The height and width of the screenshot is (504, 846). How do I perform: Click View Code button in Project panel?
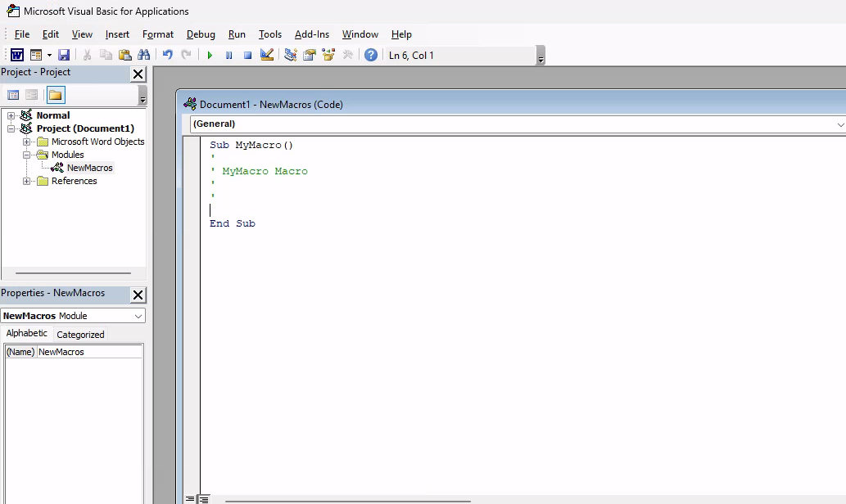(x=13, y=95)
